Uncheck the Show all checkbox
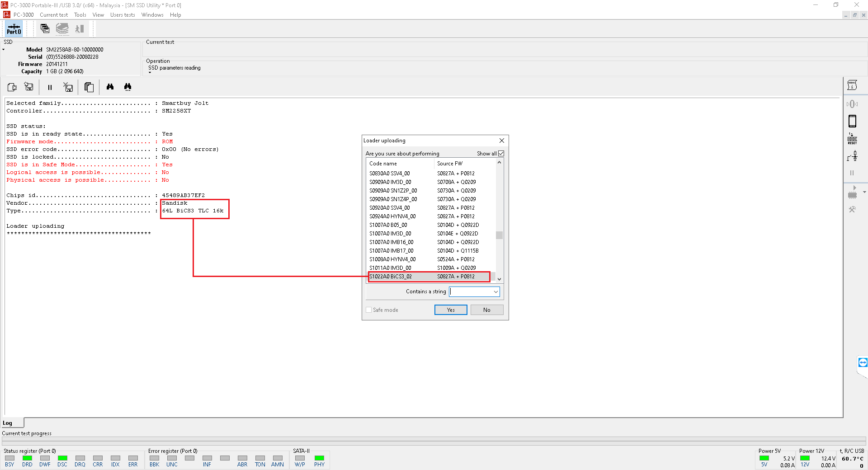 (x=501, y=154)
